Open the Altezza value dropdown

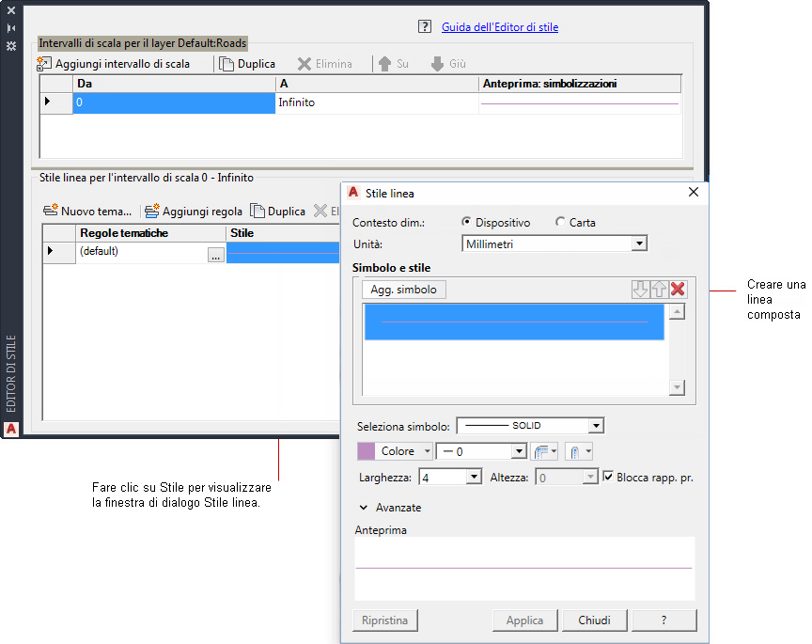pos(590,477)
